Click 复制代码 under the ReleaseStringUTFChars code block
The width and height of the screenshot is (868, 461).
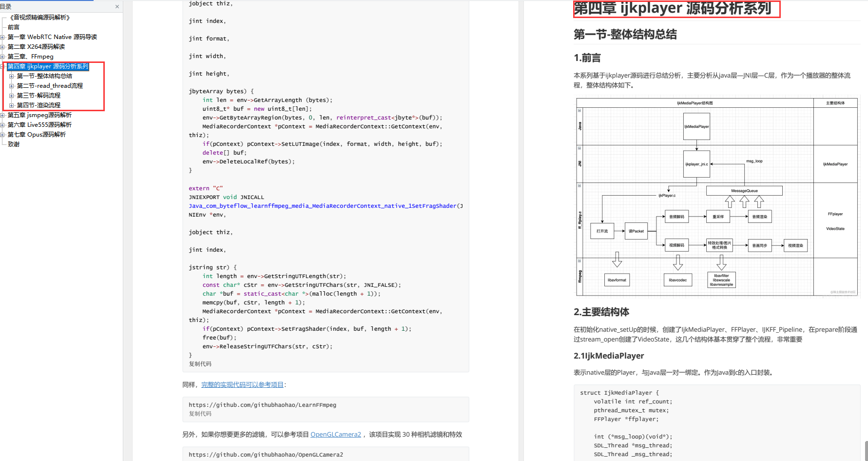coord(200,364)
